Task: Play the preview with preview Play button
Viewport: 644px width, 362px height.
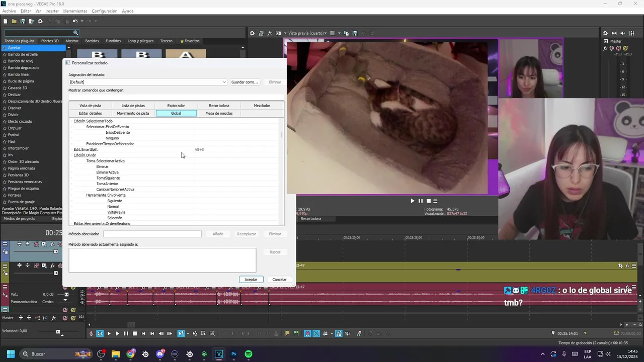Action: pyautogui.click(x=413, y=201)
